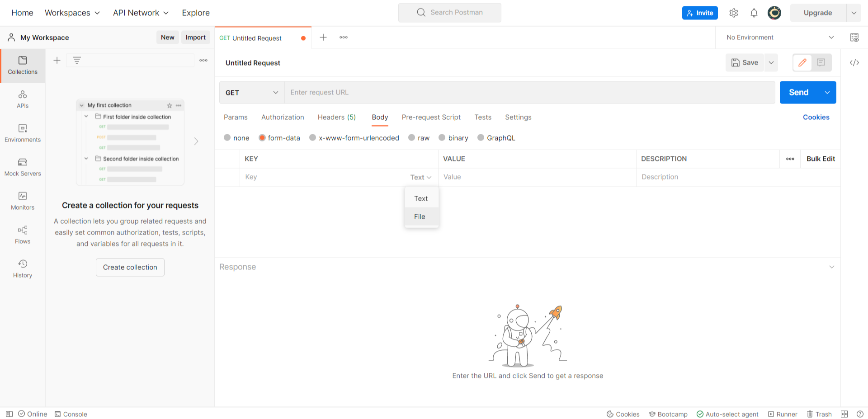Screen dimensions: 868x419
Task: Switch to the Headers tab
Action: [x=337, y=117]
